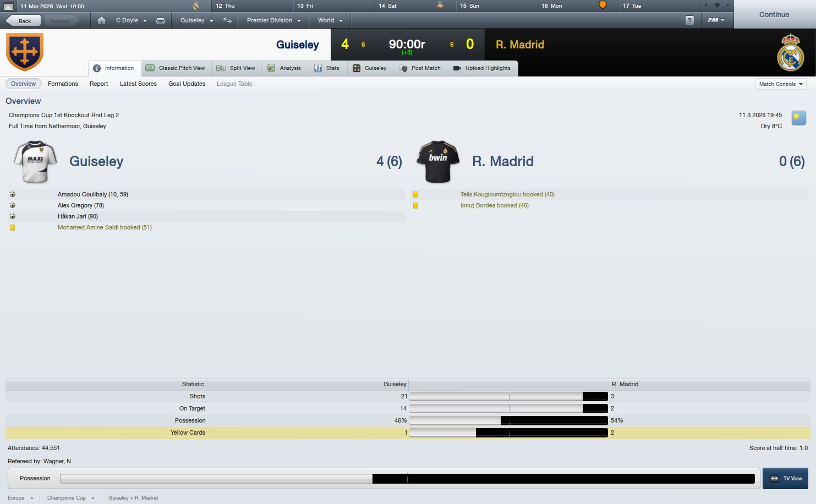Viewport: 816px width, 504px height.
Task: Open the C Doyle manager dropdown
Action: 131,20
